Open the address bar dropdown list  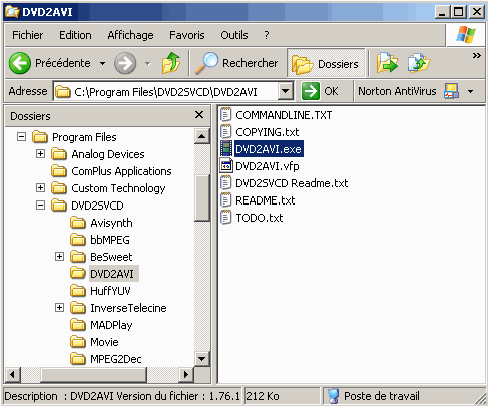(x=286, y=91)
